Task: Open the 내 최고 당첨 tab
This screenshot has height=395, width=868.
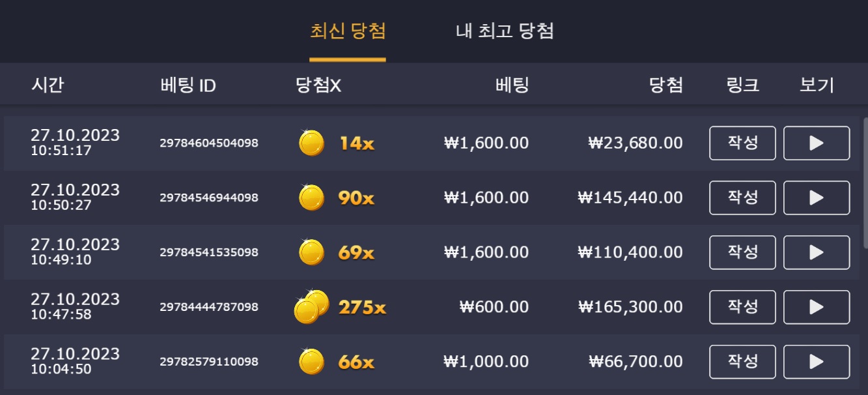Action: [505, 31]
